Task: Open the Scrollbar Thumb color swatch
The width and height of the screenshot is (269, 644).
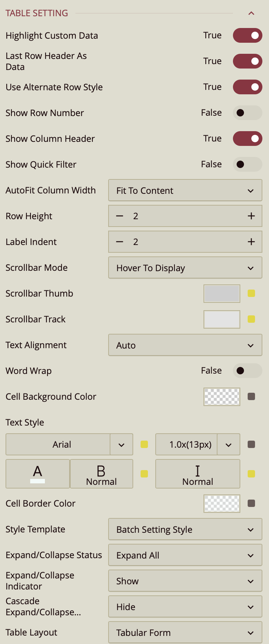Action: click(222, 294)
